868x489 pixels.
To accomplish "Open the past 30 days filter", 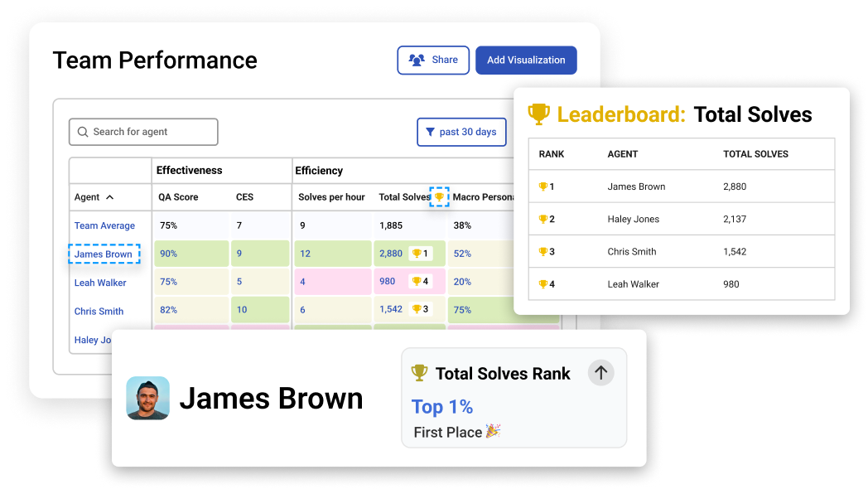I will [x=461, y=132].
